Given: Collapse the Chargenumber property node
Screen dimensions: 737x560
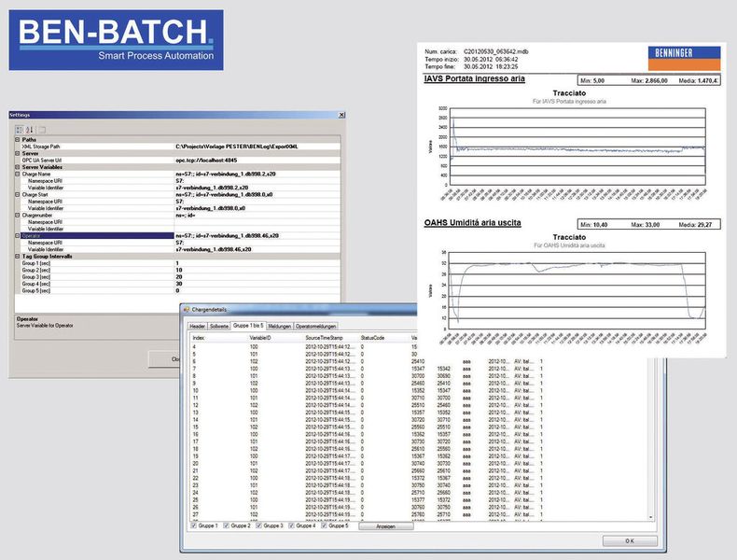Looking at the screenshot, I should pos(18,215).
